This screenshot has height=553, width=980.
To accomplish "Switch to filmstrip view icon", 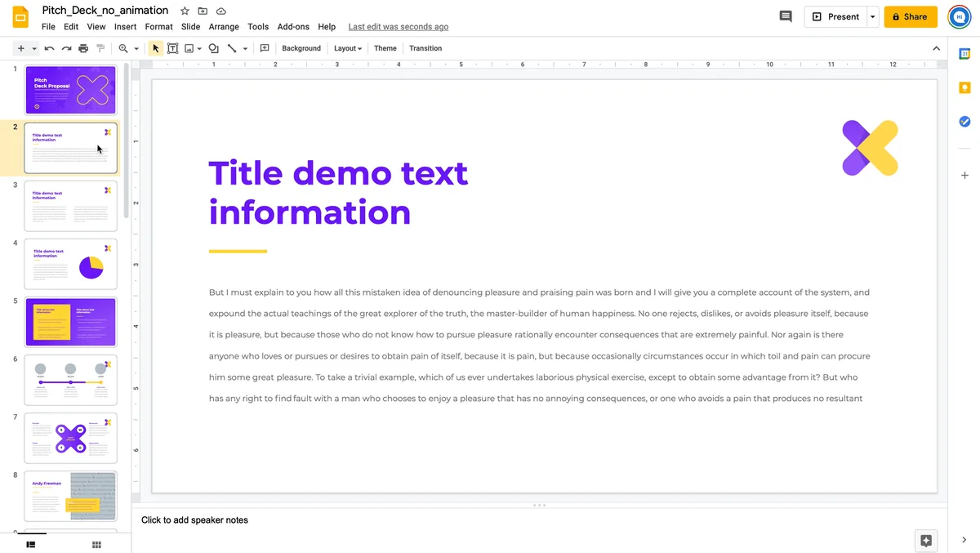I will coord(31,545).
